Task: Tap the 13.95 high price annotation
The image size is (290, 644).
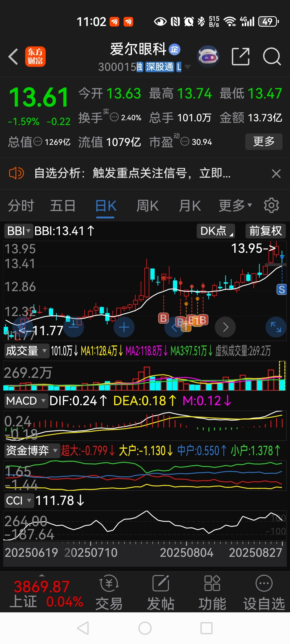Action: pyautogui.click(x=253, y=248)
